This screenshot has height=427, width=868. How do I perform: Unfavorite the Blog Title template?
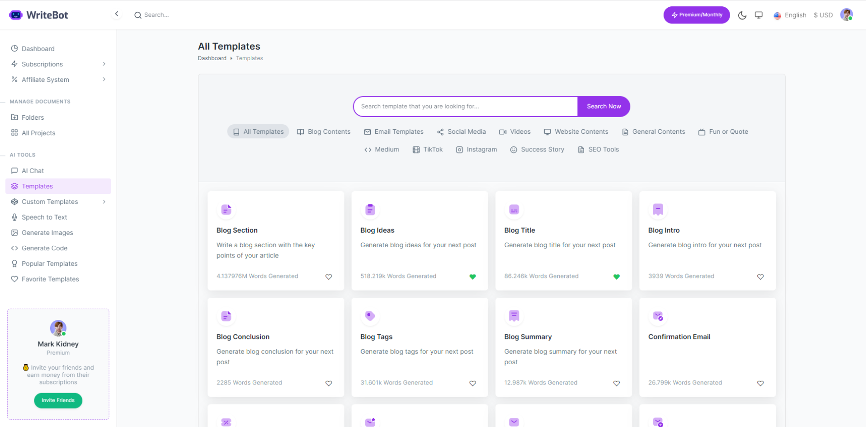coord(616,277)
